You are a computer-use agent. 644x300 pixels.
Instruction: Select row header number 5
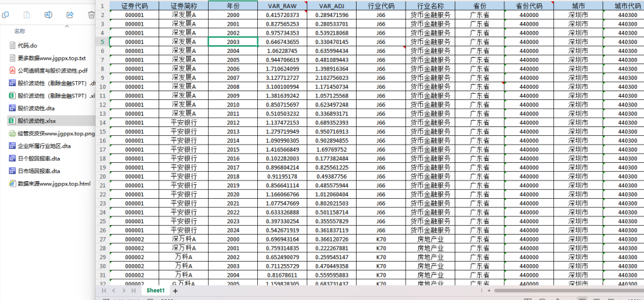click(103, 42)
